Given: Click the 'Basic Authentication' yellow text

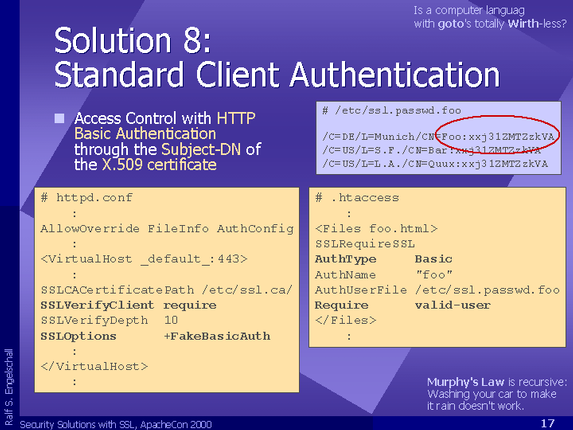Looking at the screenshot, I should pos(145,134).
